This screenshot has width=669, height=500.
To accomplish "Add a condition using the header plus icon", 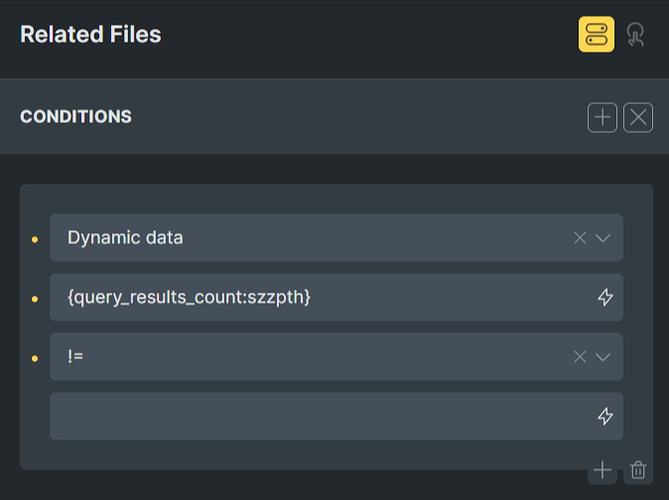I will click(602, 117).
